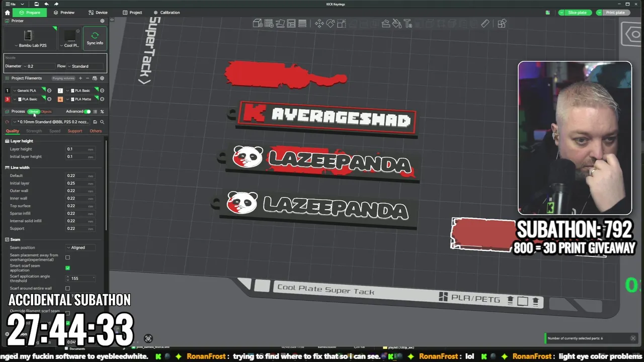The image size is (644, 362).
Task: Click filament 3 red color swatch
Action: (x=7, y=99)
